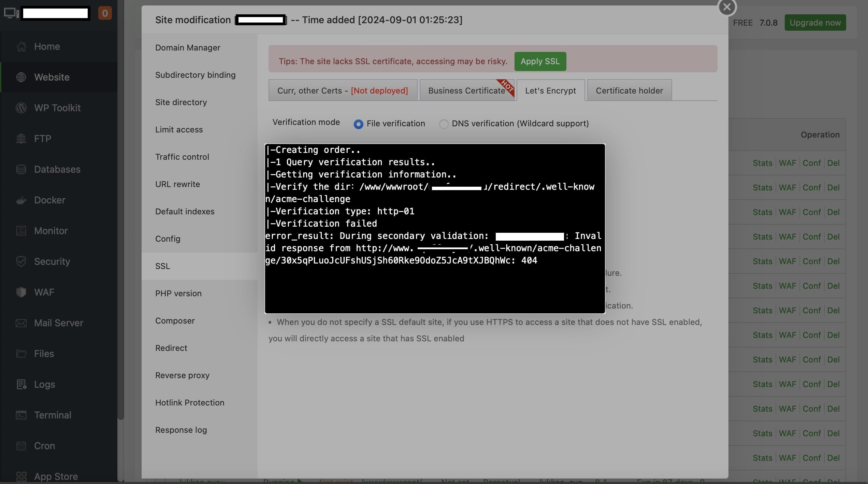Open FTP via its sidebar icon

(21, 139)
